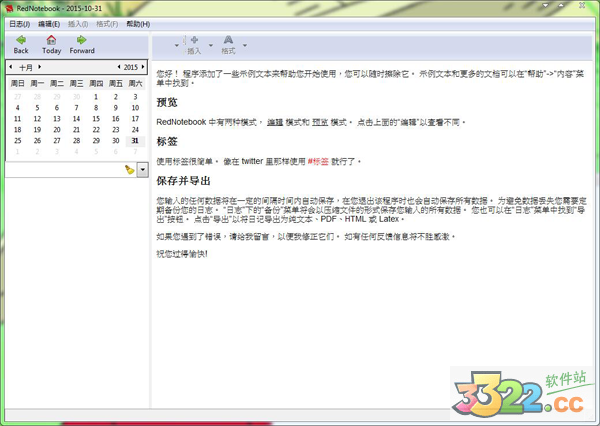Screen dimensions: 600x426
Task: Click the Forward arrow icon
Action: [81, 40]
